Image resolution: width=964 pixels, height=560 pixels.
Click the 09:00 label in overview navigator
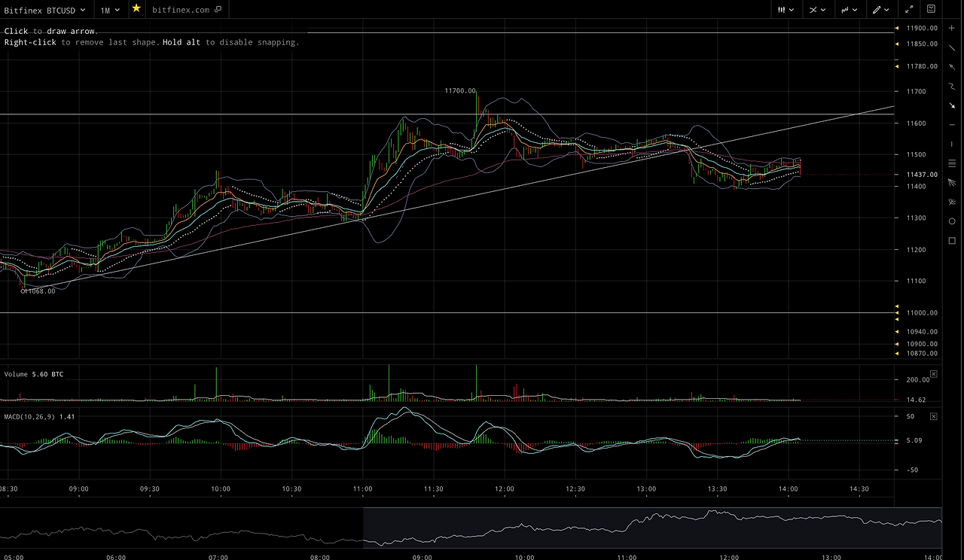coord(423,557)
